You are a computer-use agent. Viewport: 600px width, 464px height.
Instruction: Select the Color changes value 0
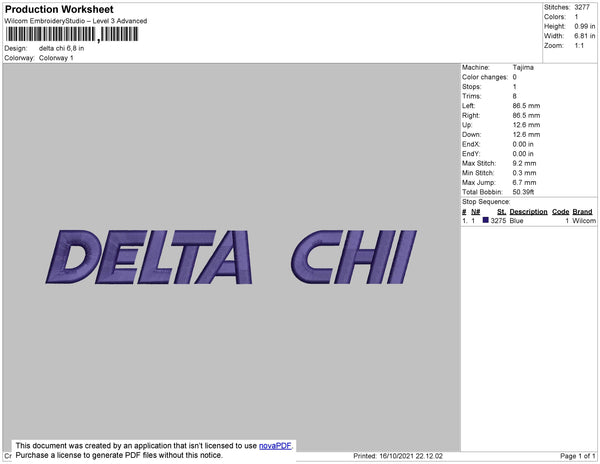click(x=515, y=77)
